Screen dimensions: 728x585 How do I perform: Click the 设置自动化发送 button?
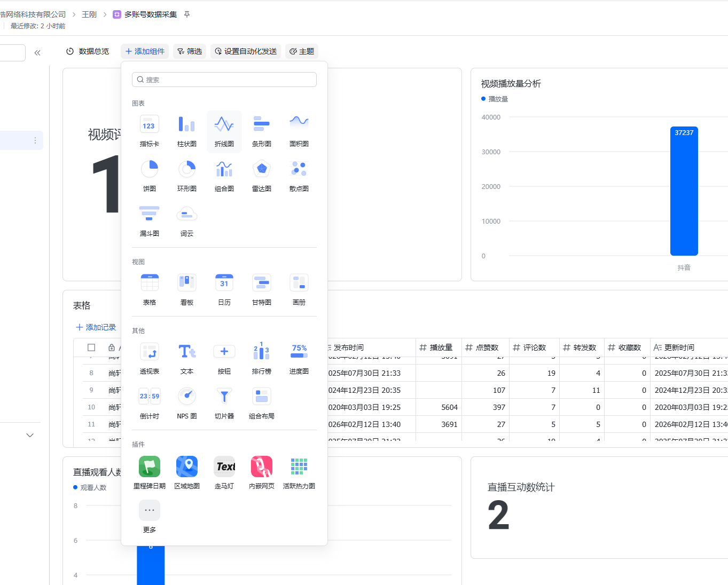coord(246,51)
